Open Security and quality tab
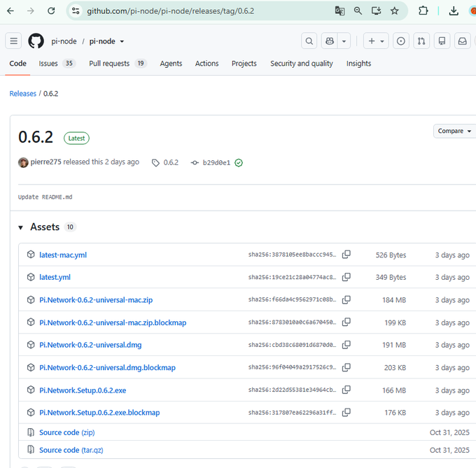476x468 pixels. (302, 64)
